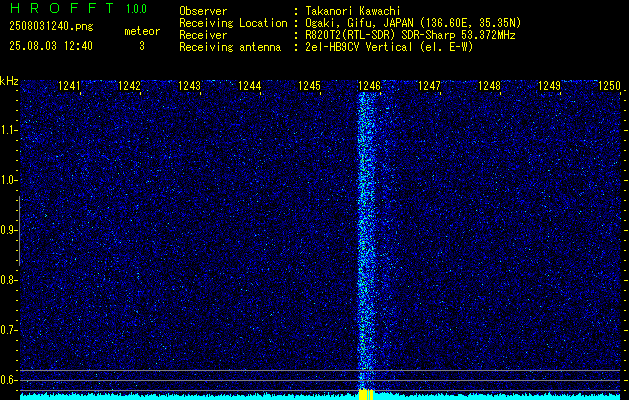Click the 1247 time axis label
The height and width of the screenshot is (400, 629).
pyautogui.click(x=429, y=86)
